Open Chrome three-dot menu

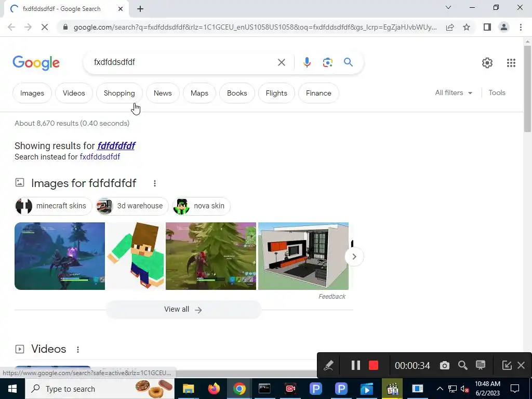pyautogui.click(x=521, y=27)
